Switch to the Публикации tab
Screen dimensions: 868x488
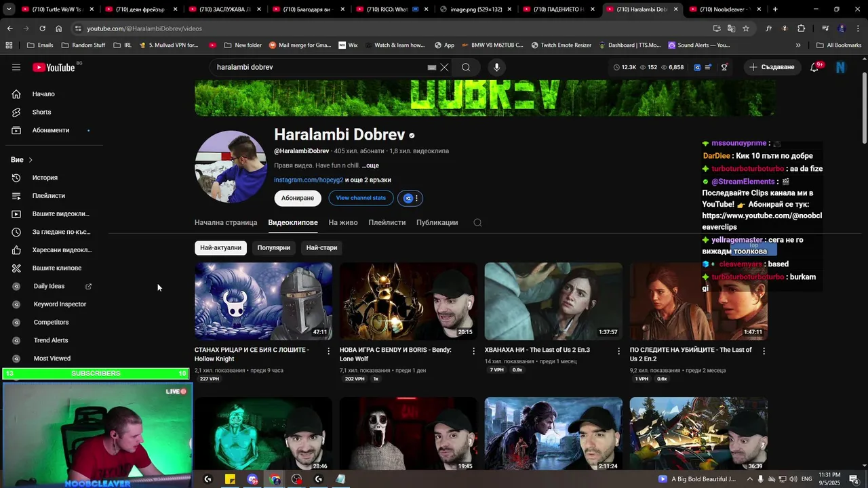tap(437, 222)
